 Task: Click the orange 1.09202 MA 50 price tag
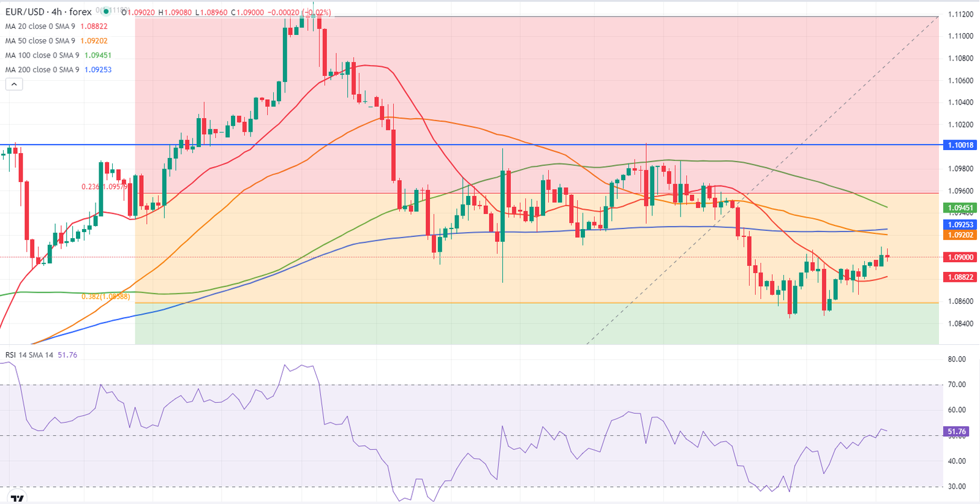click(960, 235)
